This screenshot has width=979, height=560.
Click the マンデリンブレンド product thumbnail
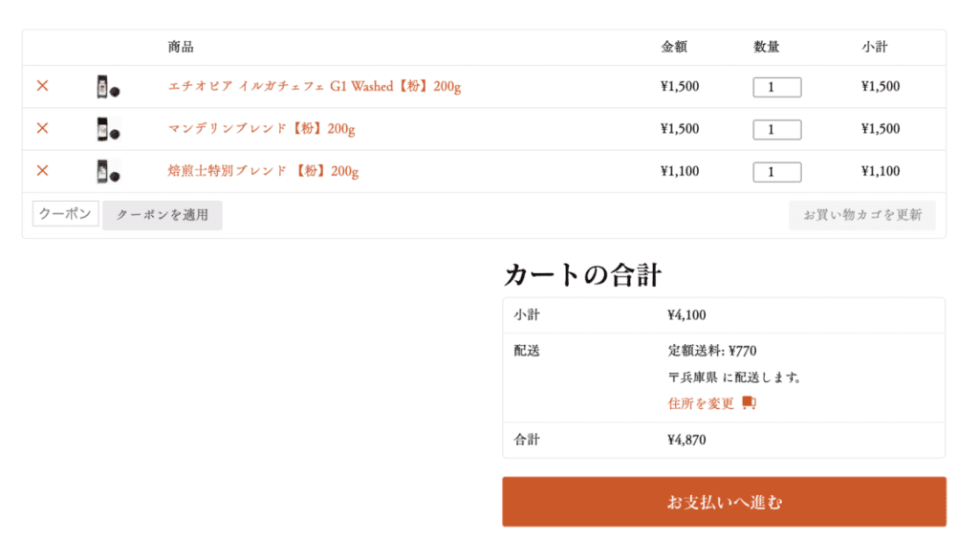(x=107, y=129)
